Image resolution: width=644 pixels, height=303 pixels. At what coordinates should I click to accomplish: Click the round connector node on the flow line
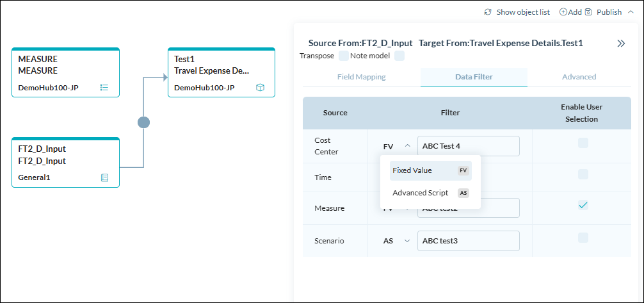pyautogui.click(x=143, y=122)
